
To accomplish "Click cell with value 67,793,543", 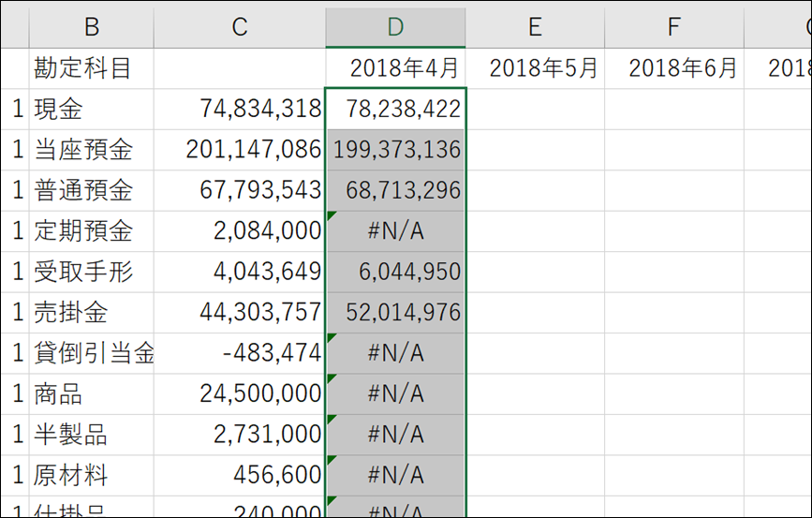I will pos(240,190).
